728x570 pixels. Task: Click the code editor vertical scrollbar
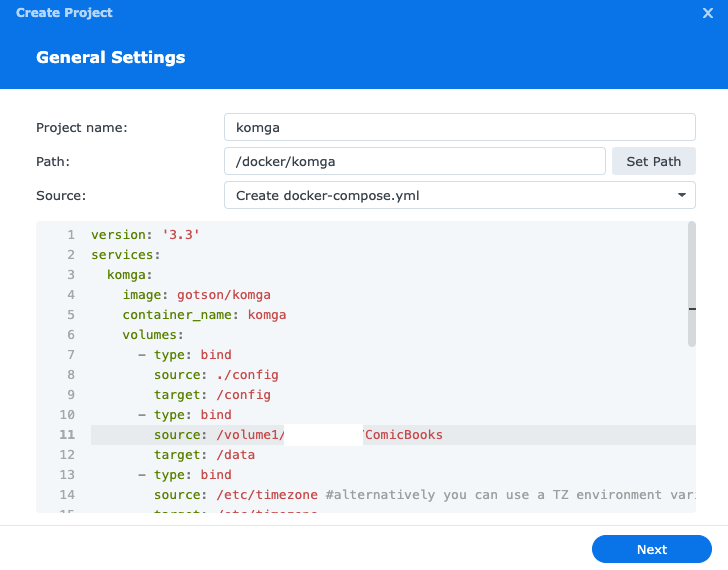click(692, 284)
